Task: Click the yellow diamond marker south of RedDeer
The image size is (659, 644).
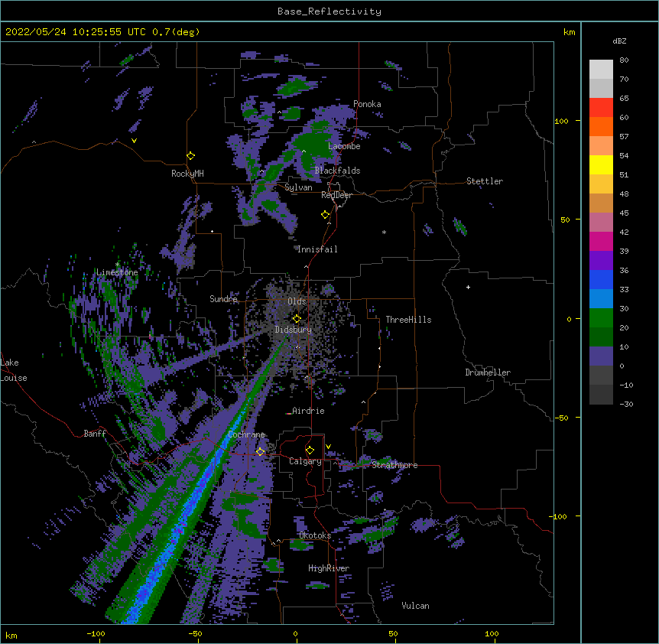Action: coord(326,215)
